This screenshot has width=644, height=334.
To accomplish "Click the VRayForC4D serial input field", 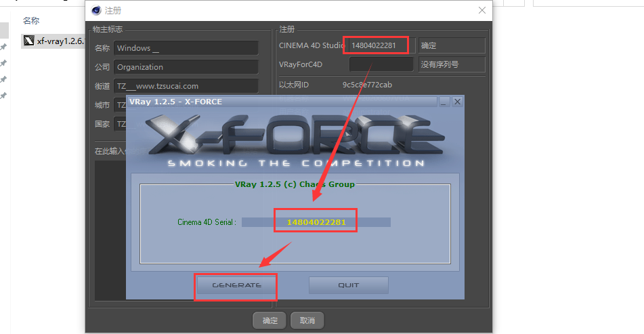I will (x=381, y=64).
